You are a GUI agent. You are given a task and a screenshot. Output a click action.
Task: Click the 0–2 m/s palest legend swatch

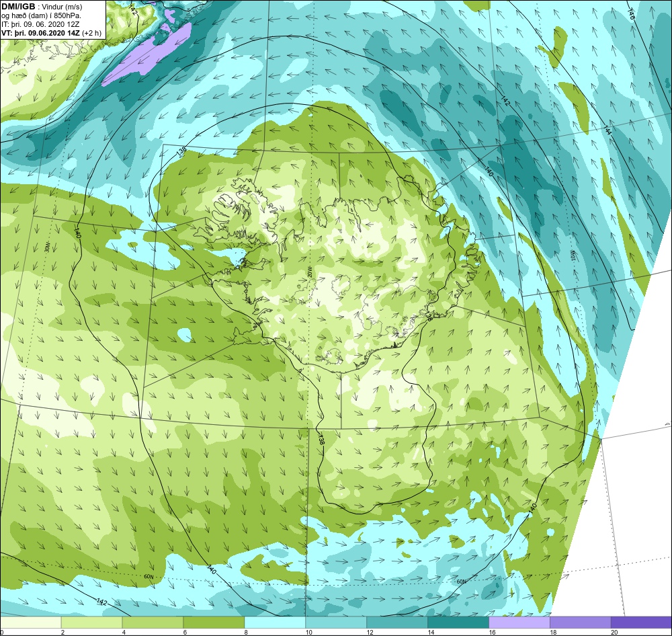[x=31, y=622]
